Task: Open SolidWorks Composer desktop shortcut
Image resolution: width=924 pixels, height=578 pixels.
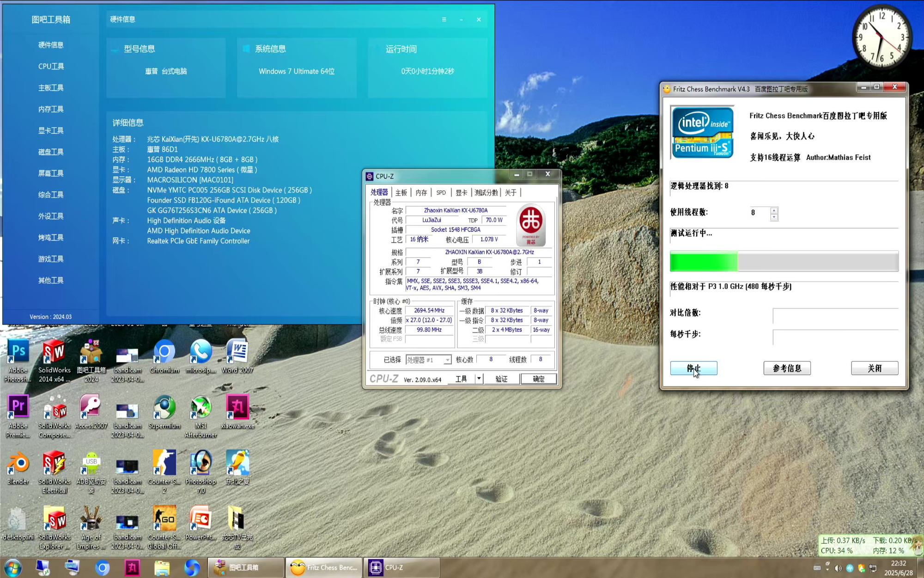Action: 54,416
